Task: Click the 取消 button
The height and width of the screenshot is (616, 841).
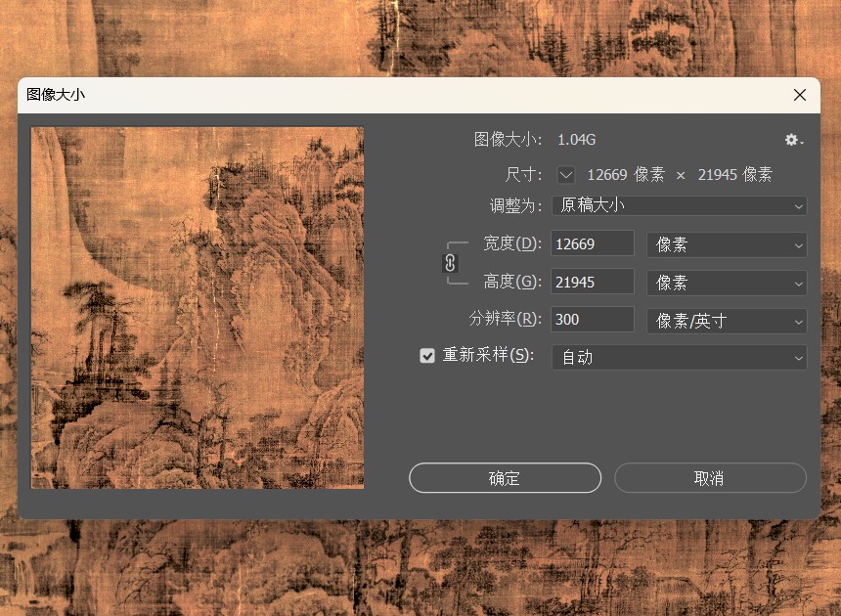Action: (x=710, y=478)
